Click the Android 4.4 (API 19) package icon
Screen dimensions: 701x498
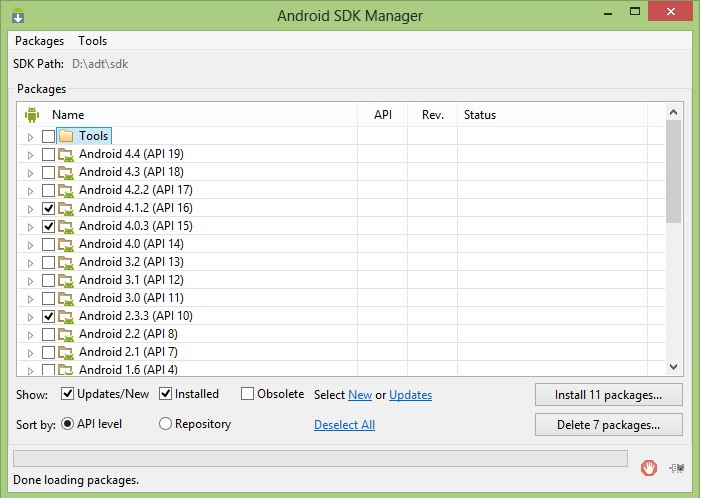[x=66, y=155]
